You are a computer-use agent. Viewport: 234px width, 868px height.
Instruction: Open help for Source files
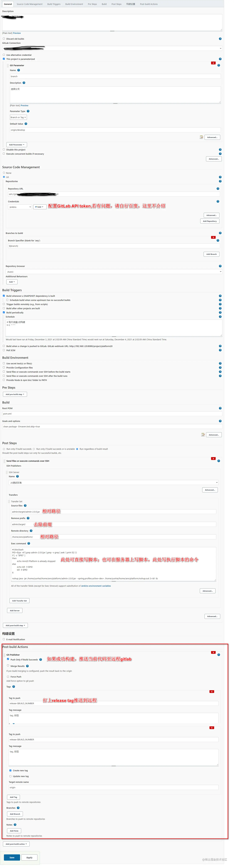(25, 506)
